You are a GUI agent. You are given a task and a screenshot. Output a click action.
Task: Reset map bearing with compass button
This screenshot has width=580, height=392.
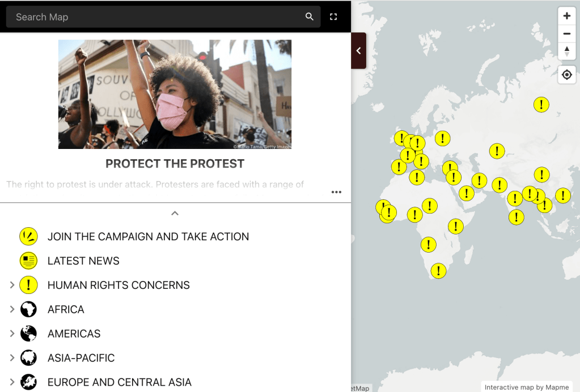pyautogui.click(x=566, y=51)
